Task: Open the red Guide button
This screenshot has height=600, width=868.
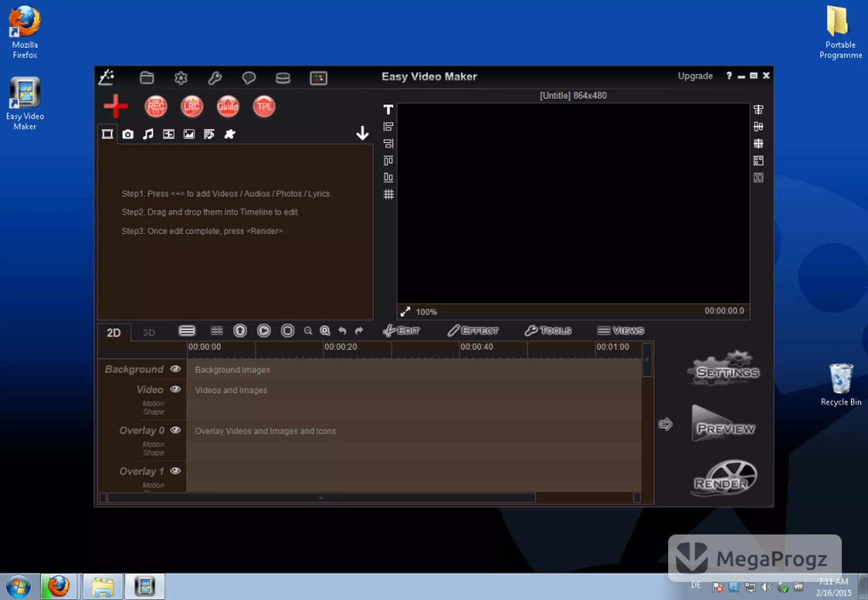Action: click(228, 107)
